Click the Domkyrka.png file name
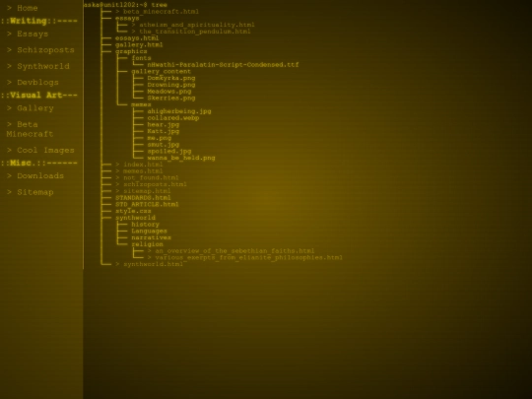The height and width of the screenshot is (399, 532). pyautogui.click(x=171, y=78)
